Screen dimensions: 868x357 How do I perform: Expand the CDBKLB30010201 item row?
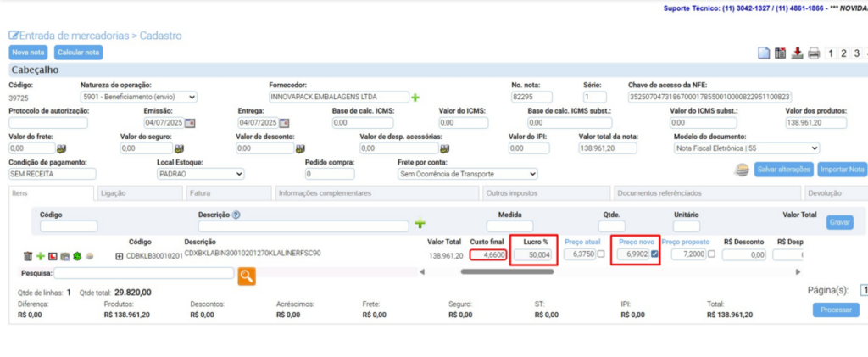[119, 256]
